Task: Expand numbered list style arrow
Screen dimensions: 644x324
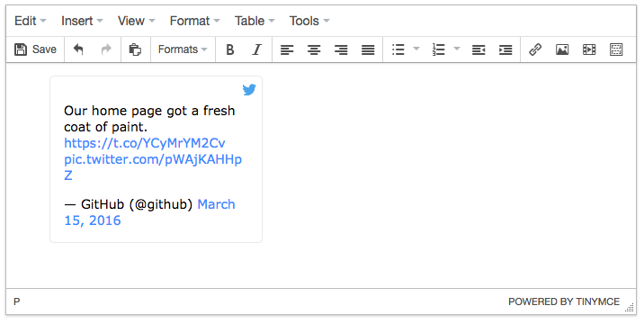Action: point(457,49)
